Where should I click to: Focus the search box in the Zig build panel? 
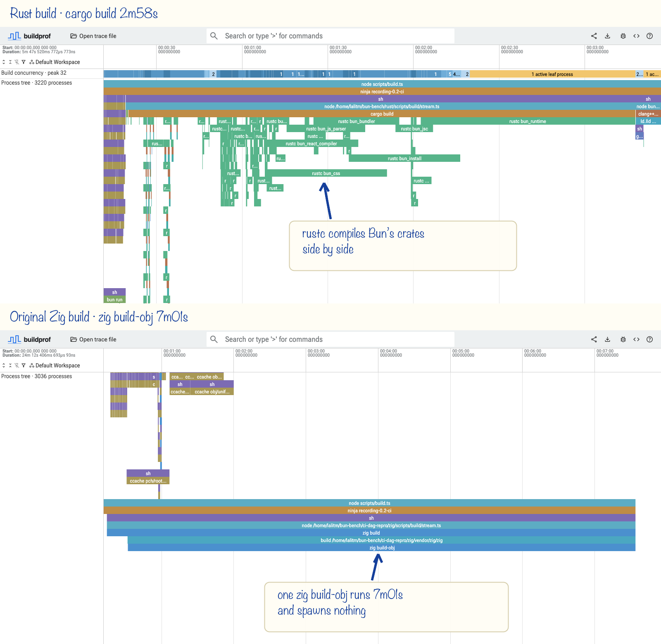[330, 339]
